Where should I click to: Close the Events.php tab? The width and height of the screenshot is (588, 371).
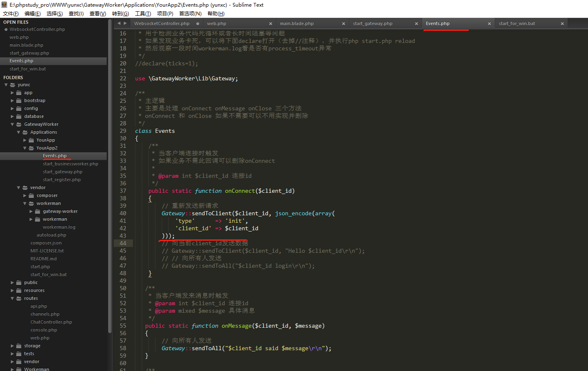[489, 24]
